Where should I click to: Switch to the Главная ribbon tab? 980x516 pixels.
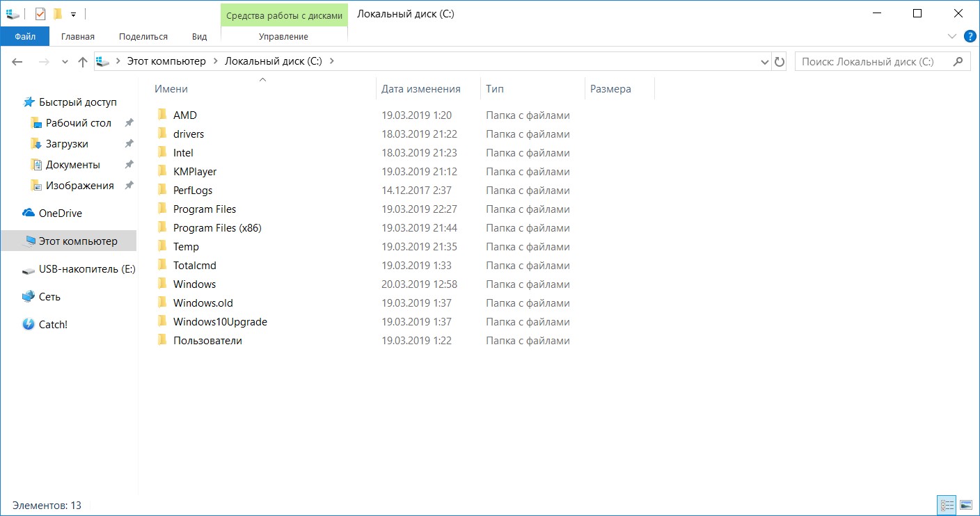tap(78, 36)
